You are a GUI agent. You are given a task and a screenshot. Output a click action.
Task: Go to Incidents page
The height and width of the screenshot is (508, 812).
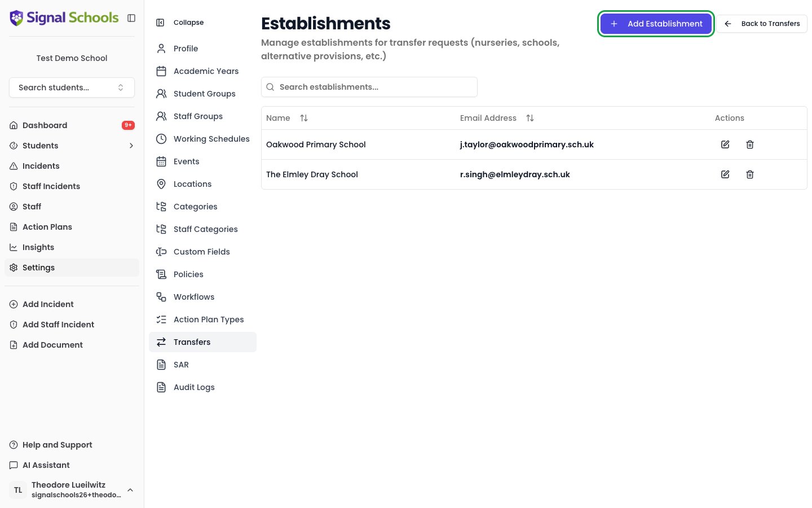pyautogui.click(x=72, y=166)
